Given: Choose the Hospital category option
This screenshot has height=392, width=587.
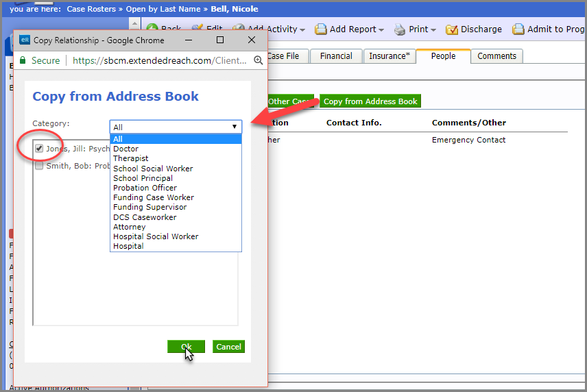Looking at the screenshot, I should 176,246.
